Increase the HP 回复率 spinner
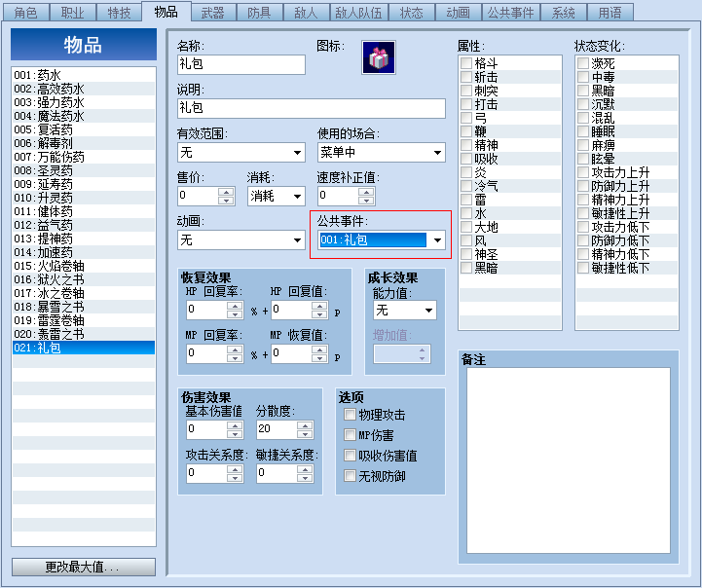Image resolution: width=702 pixels, height=588 pixels. [235, 305]
